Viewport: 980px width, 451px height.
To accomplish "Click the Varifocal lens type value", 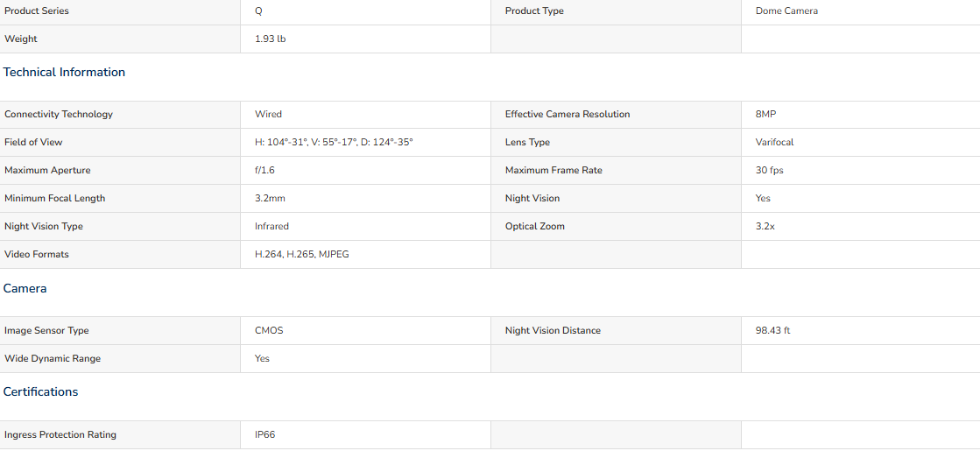I will (x=774, y=143).
